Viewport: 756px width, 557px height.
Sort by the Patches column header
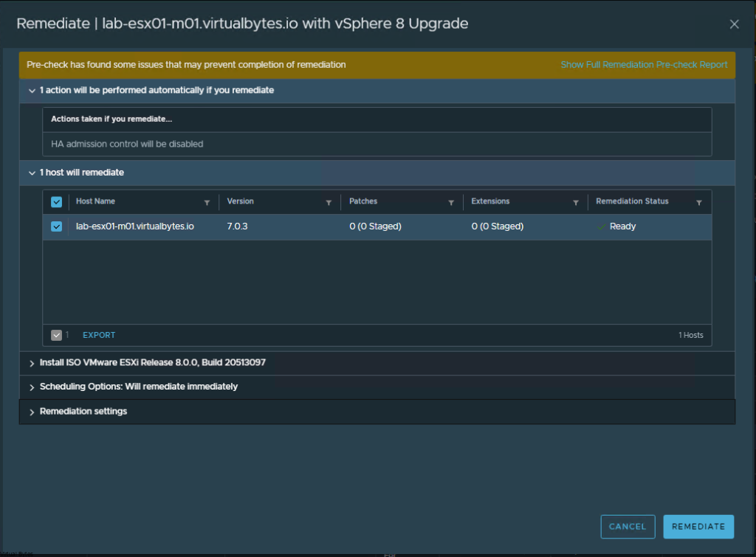[x=363, y=201]
